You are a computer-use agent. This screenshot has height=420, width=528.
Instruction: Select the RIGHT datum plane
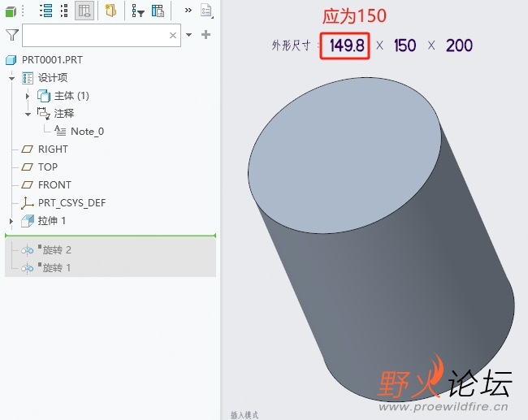point(53,149)
